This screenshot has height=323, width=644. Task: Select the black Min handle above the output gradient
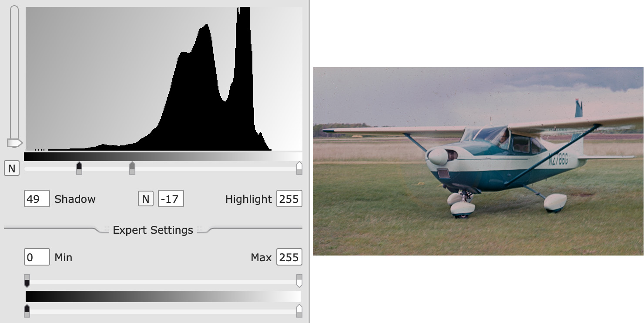(x=27, y=281)
